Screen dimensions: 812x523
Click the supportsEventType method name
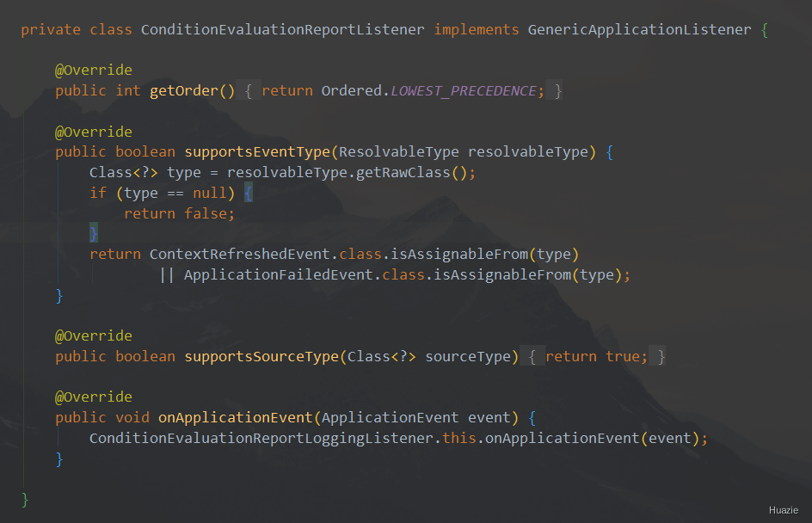[x=257, y=151]
